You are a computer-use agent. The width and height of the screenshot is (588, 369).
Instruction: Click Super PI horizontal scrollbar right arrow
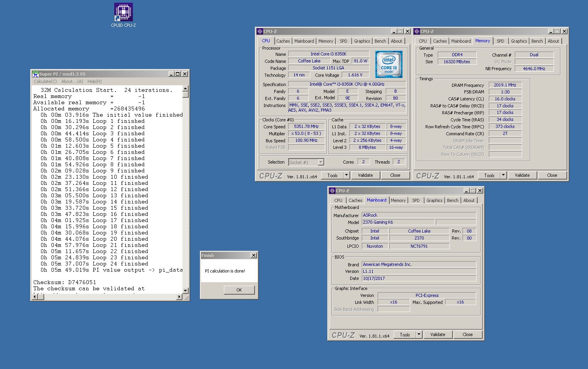pyautogui.click(x=179, y=297)
